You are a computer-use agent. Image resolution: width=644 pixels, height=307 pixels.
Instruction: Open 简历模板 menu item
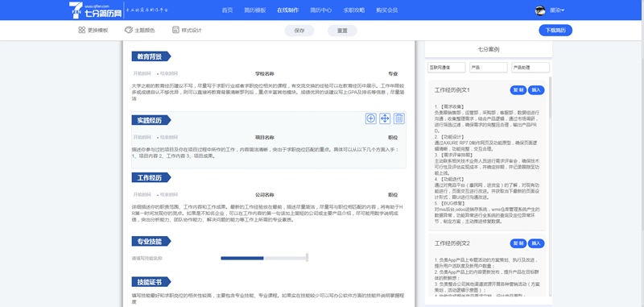point(254,10)
